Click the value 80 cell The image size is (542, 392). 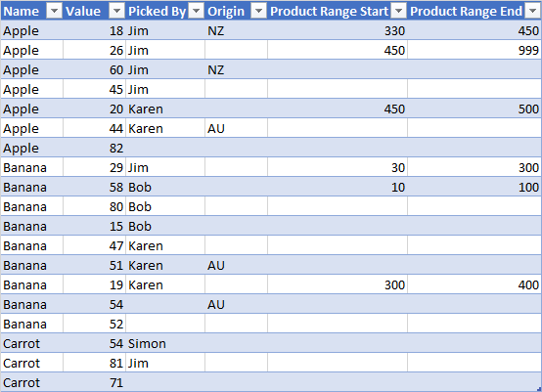click(x=94, y=206)
